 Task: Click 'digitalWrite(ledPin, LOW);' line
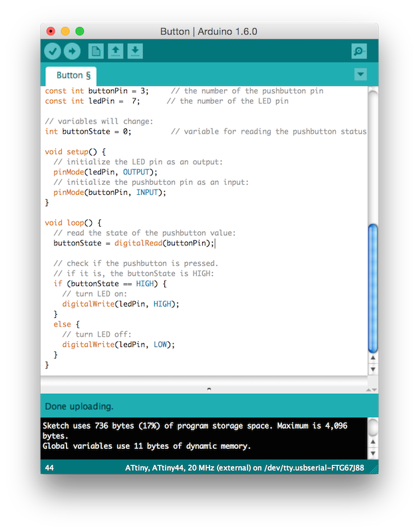coord(118,344)
